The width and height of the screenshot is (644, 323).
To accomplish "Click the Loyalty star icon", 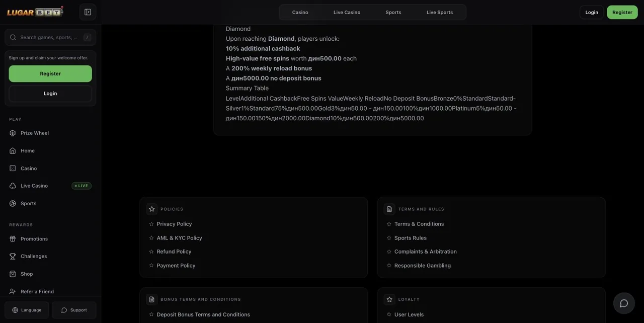I will [389, 299].
